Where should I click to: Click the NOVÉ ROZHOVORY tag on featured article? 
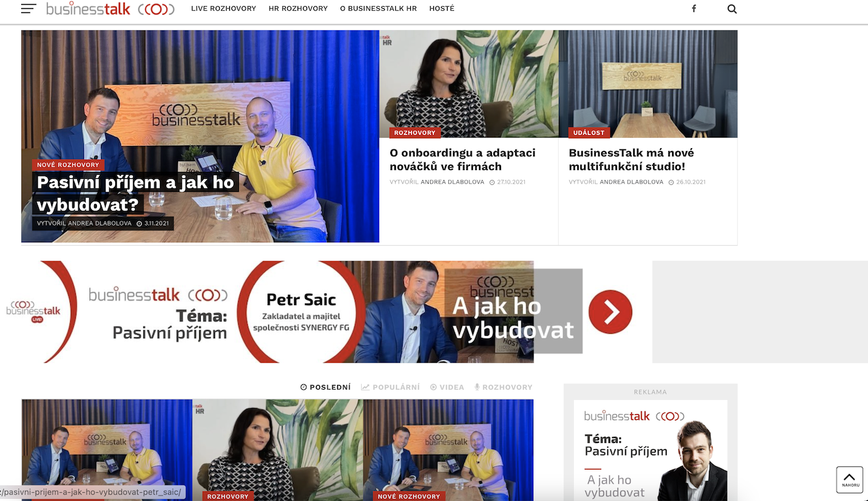(x=68, y=164)
